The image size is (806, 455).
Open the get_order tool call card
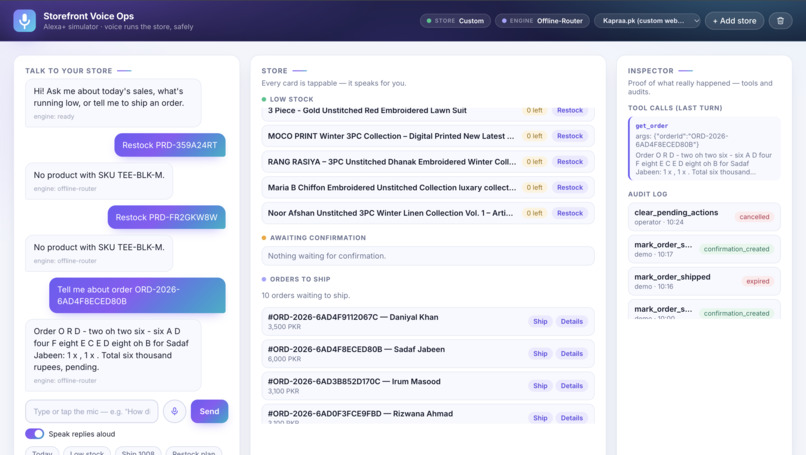[x=704, y=149]
